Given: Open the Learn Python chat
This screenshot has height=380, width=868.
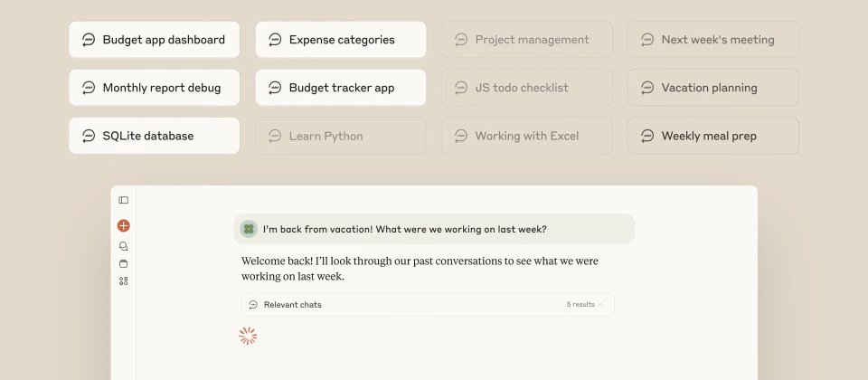Looking at the screenshot, I should [341, 136].
